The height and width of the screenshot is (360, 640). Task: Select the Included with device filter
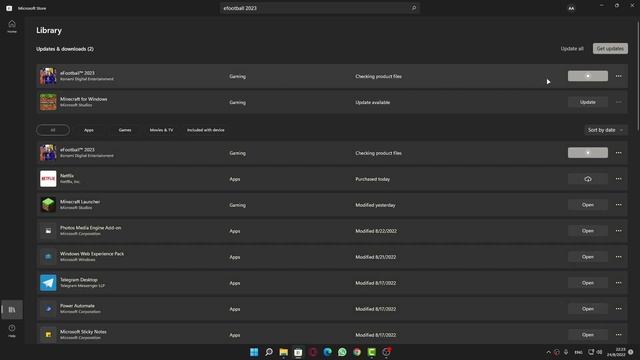(x=206, y=130)
